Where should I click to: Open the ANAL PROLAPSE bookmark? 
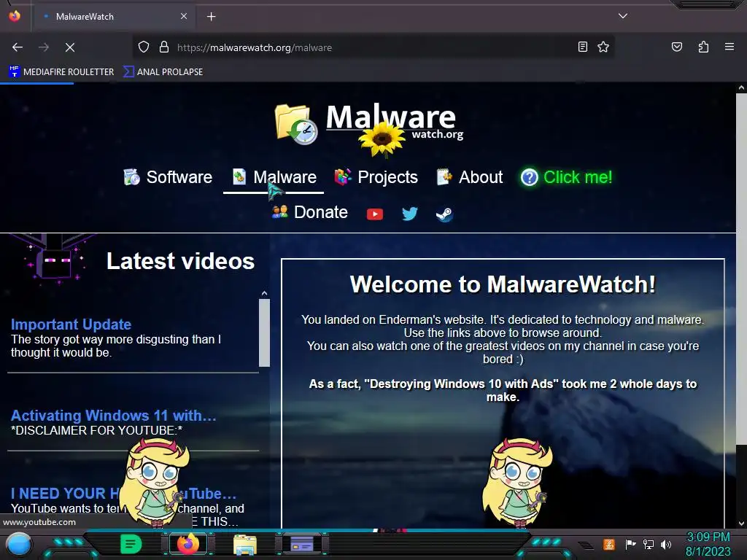pos(163,72)
